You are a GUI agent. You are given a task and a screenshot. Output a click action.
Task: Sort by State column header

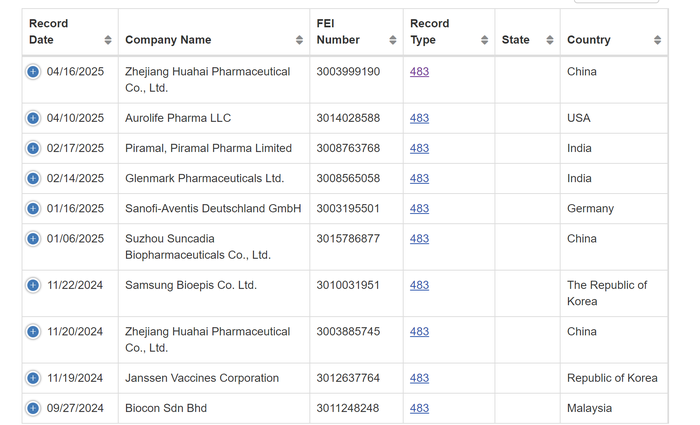pos(549,40)
